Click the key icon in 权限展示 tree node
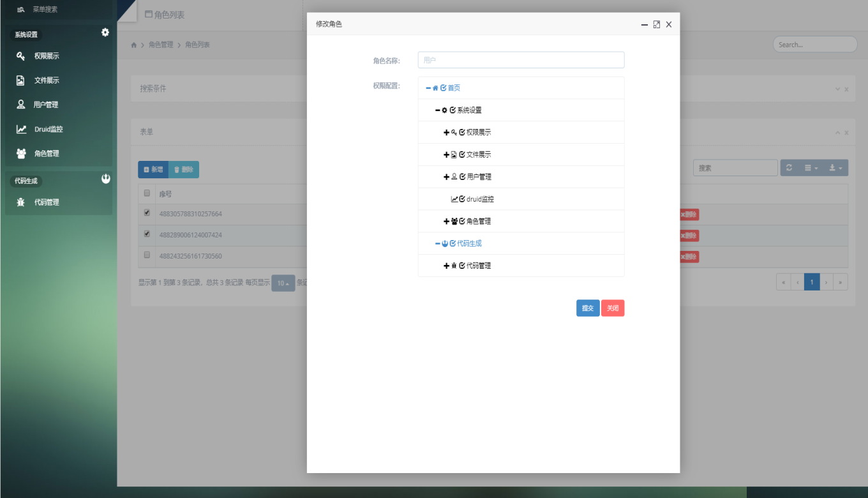The height and width of the screenshot is (498, 868). pyautogui.click(x=454, y=133)
